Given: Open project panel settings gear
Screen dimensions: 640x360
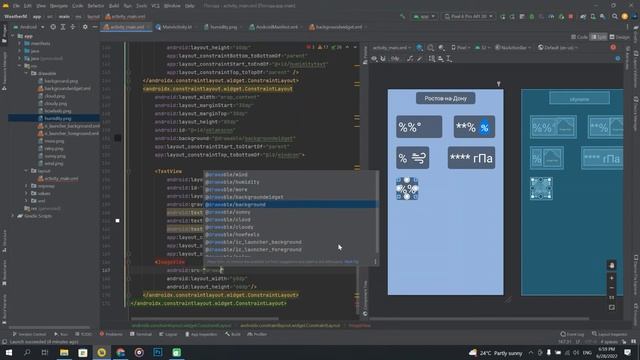Looking at the screenshot, I should [85, 27].
